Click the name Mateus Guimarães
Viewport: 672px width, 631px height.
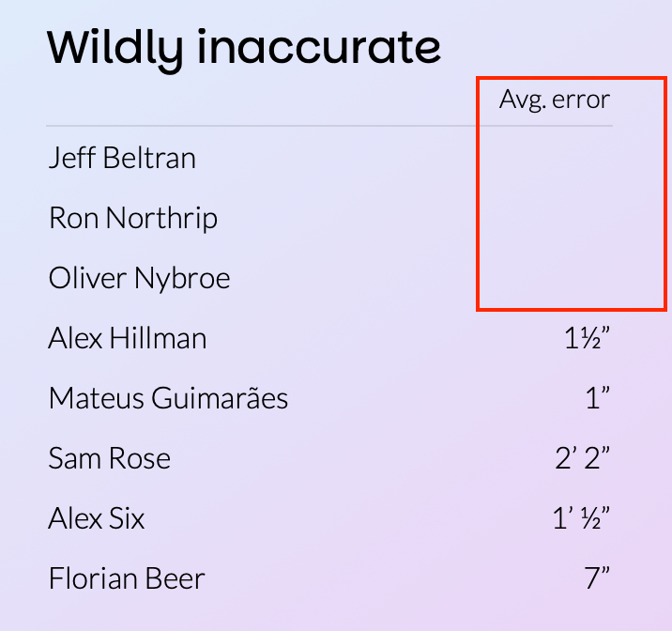(168, 398)
